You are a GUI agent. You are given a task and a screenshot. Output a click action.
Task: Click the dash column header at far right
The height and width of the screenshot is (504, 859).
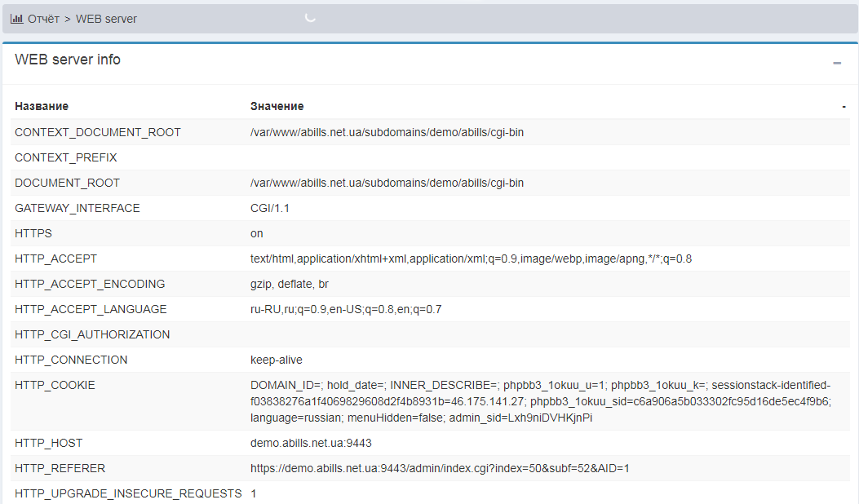pyautogui.click(x=844, y=106)
